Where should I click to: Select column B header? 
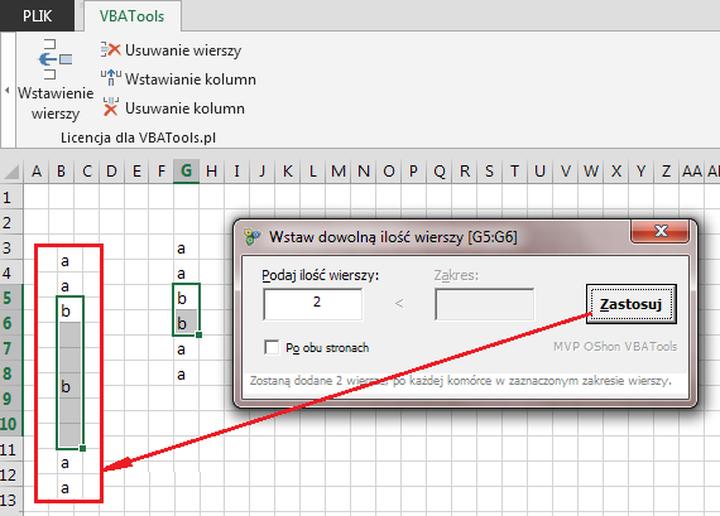61,171
